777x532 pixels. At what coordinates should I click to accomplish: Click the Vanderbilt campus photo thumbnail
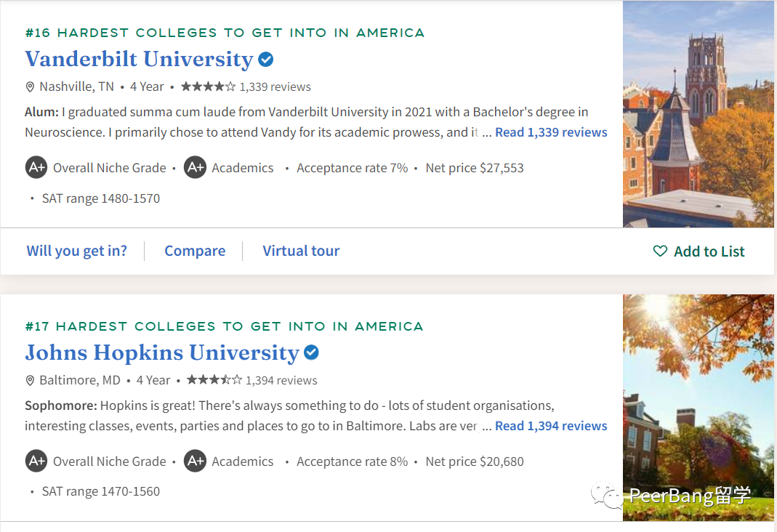pos(698,114)
